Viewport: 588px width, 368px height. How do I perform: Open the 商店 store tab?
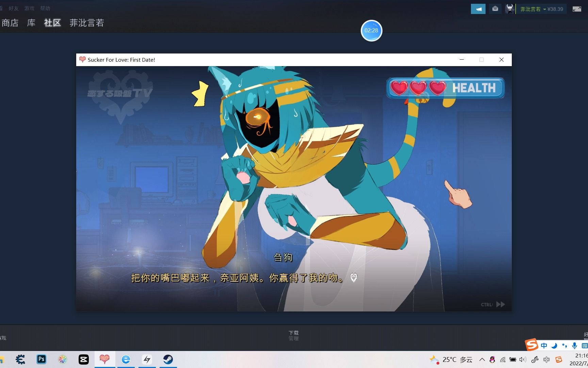10,23
